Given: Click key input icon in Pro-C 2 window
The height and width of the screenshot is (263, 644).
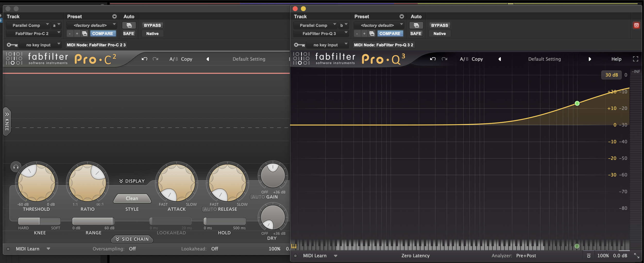Looking at the screenshot, I should click(x=12, y=45).
